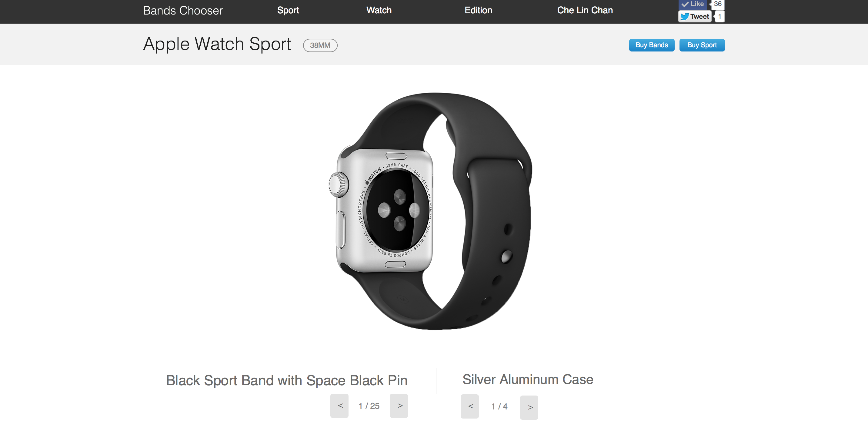Open the Sport menu item
868x424 pixels.
coord(288,10)
